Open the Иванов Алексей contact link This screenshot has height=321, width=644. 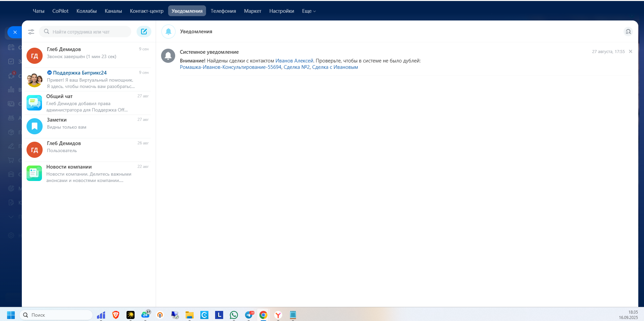point(294,61)
